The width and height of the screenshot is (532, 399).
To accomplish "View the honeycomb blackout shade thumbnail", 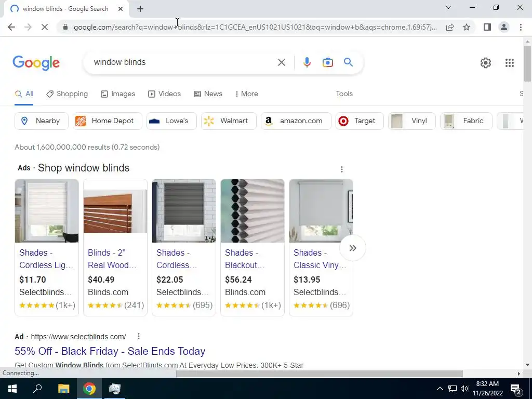I will click(252, 211).
